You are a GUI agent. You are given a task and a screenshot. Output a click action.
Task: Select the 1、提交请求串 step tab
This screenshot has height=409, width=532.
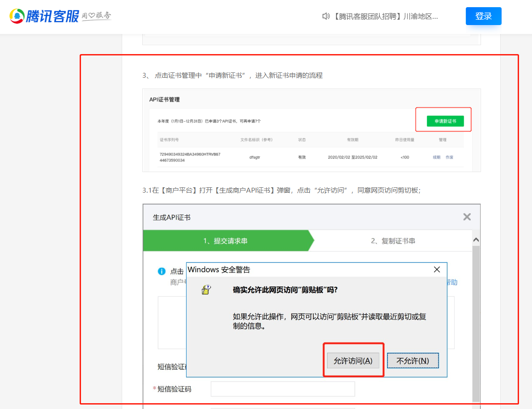coord(226,241)
